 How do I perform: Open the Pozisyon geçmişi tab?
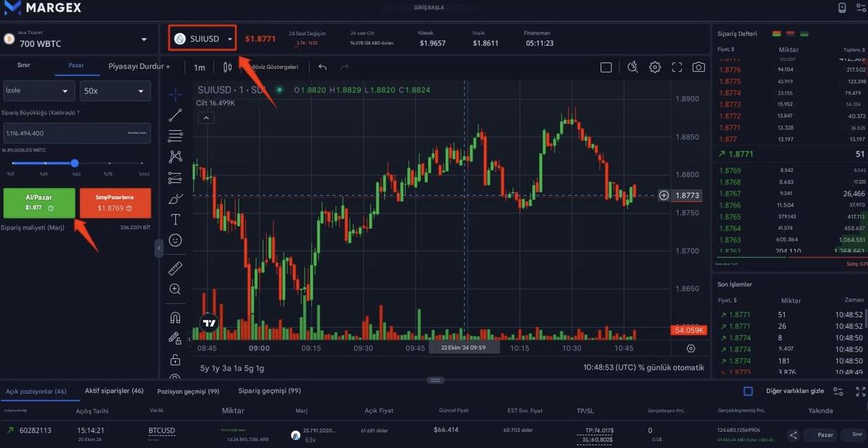[x=188, y=391]
